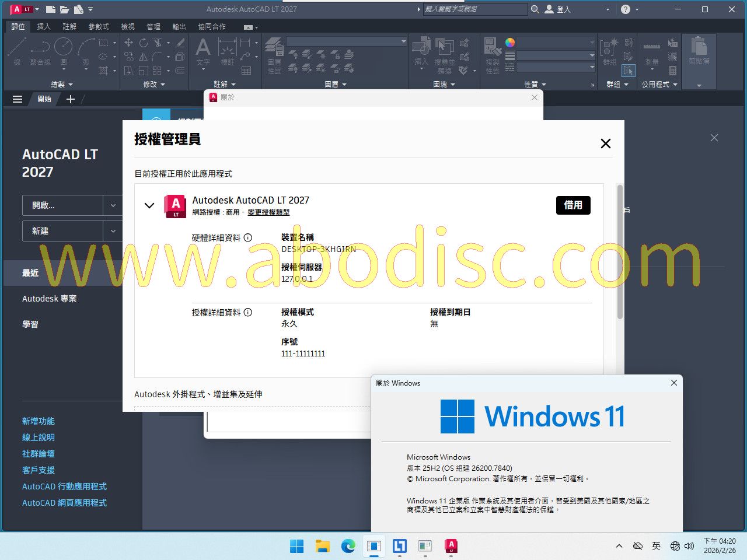Expand the 開啟 (Open) dropdown arrow
This screenshot has height=560, width=747.
[113, 205]
